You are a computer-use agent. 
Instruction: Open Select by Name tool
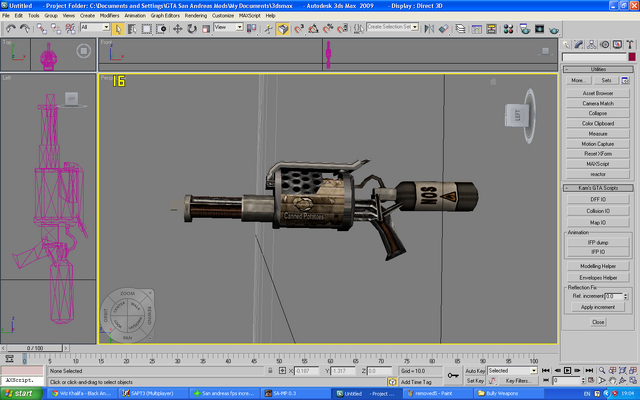[x=132, y=29]
